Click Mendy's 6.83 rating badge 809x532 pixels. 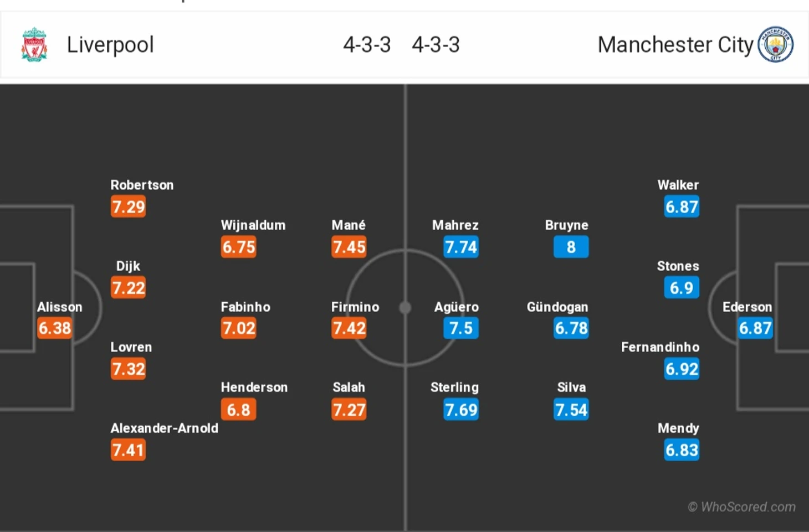click(682, 450)
